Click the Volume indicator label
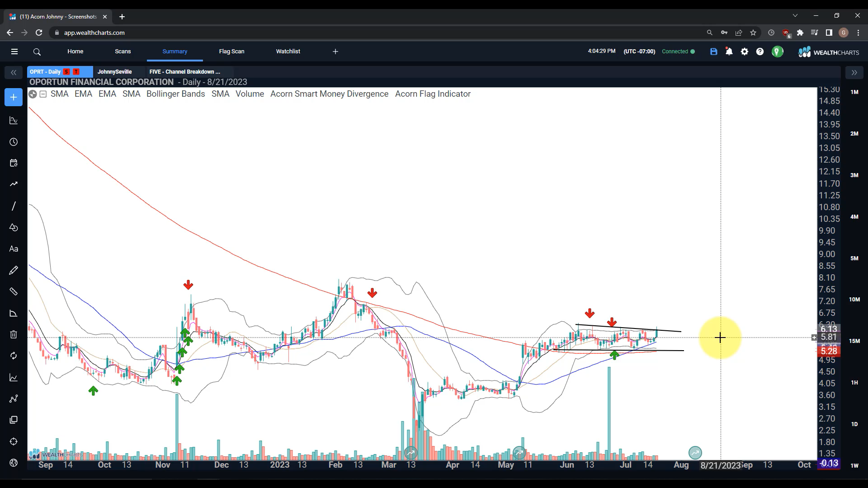Screen dimensions: 868x488 250,94
